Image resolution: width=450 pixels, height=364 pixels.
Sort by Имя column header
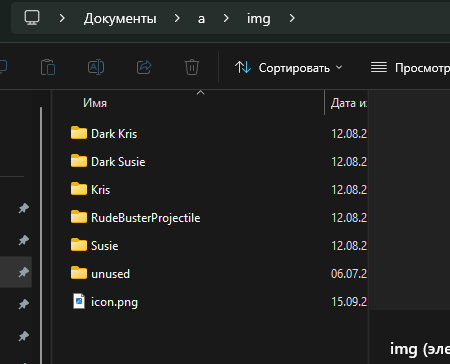click(95, 103)
